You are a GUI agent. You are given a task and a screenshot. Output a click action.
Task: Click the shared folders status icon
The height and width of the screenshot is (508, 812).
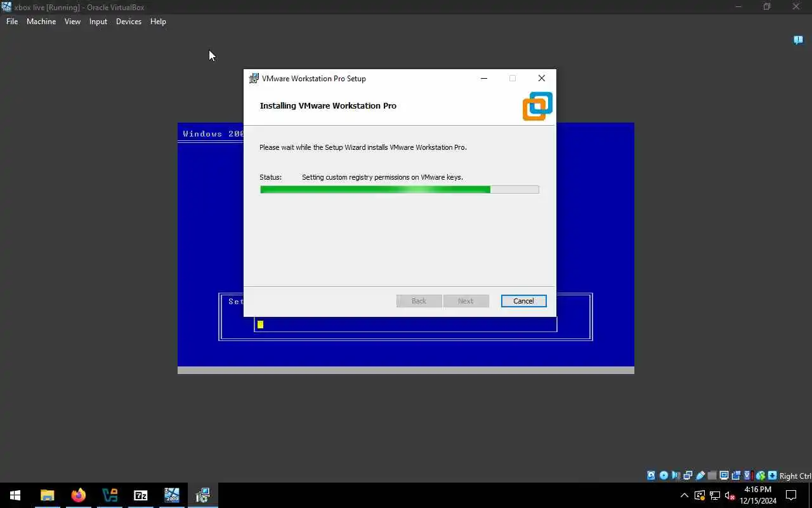pyautogui.click(x=712, y=476)
